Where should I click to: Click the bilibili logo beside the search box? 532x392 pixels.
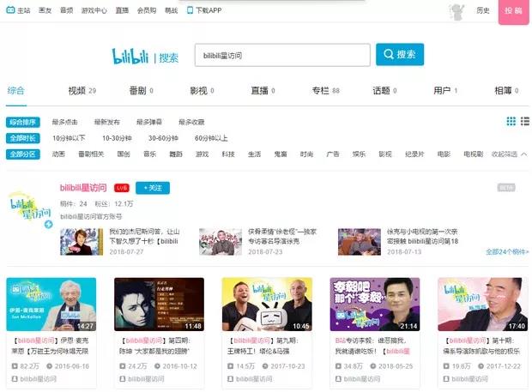click(x=131, y=56)
